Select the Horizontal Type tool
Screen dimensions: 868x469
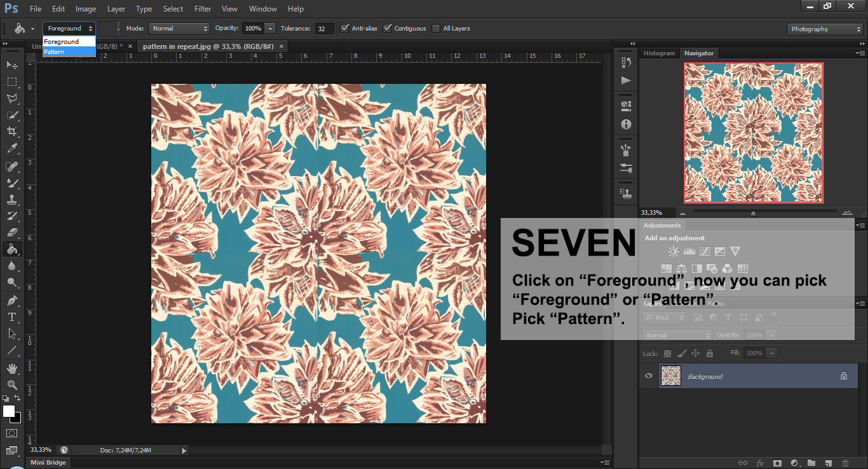12,316
